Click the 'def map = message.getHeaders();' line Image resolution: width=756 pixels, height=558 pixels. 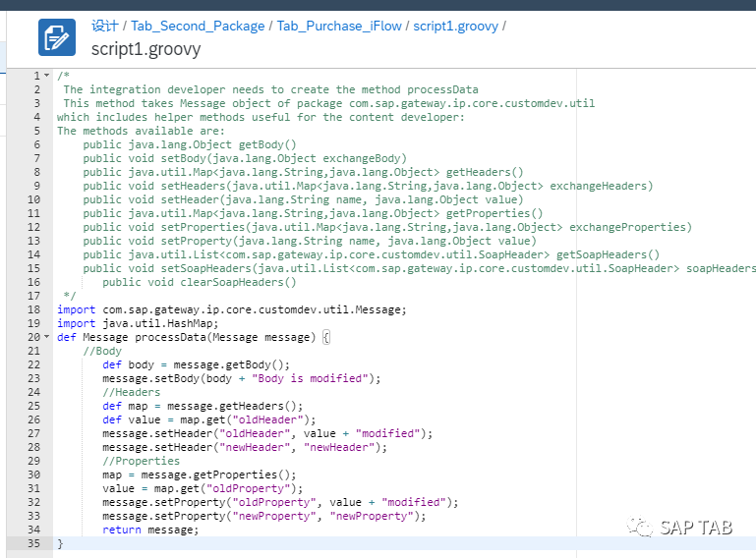point(203,406)
